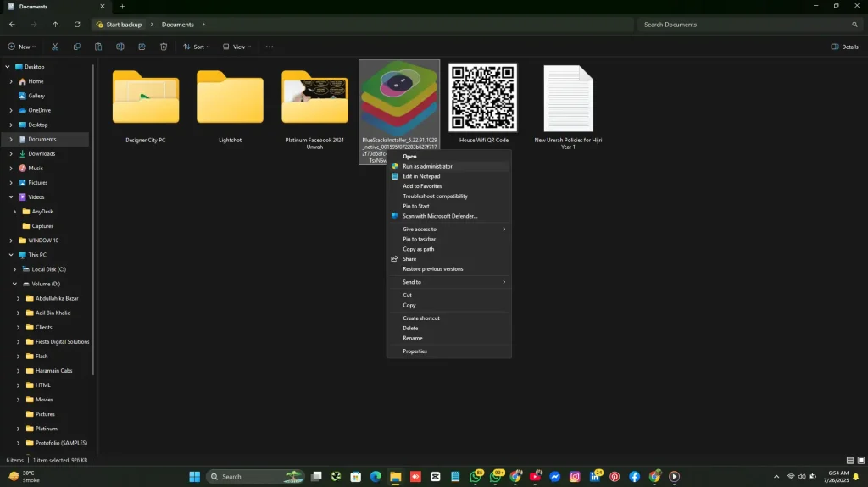Open the New item dropdown
Viewport: 868px width, 487px height.
tap(22, 47)
